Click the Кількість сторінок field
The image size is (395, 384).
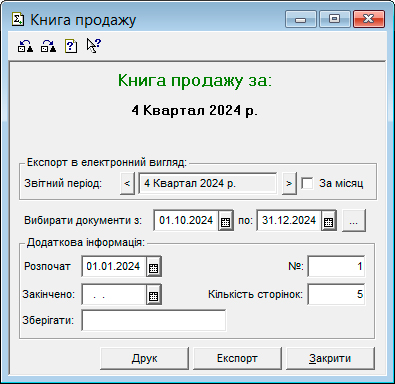336,294
